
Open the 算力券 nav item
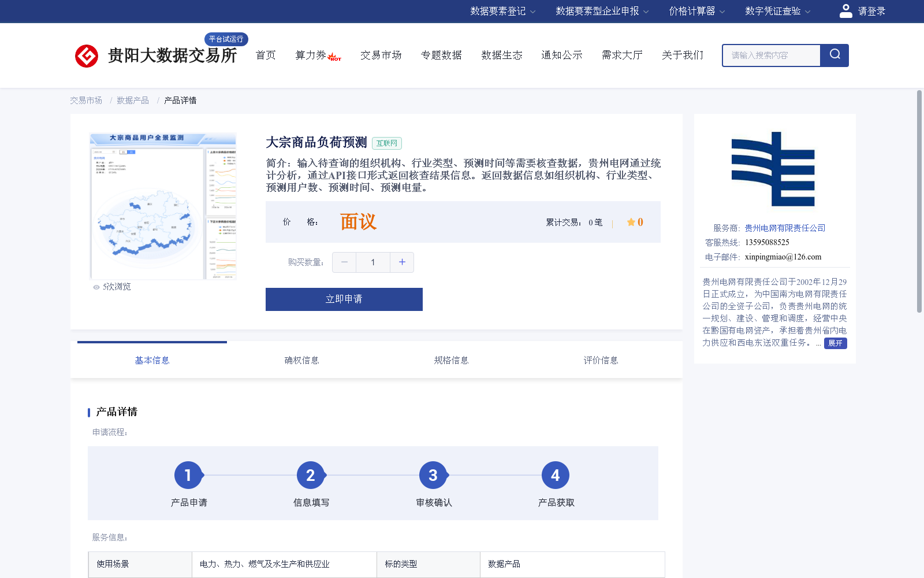311,55
